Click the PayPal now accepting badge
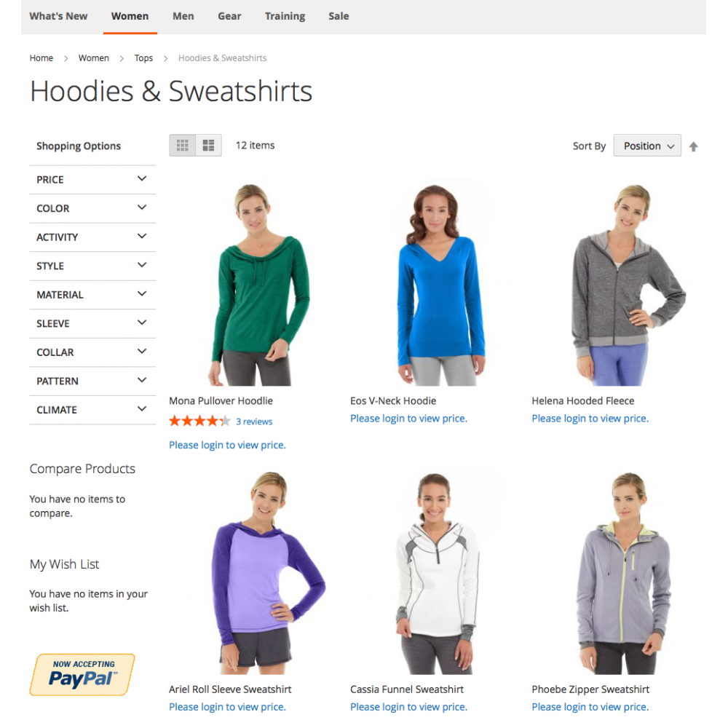 82,675
